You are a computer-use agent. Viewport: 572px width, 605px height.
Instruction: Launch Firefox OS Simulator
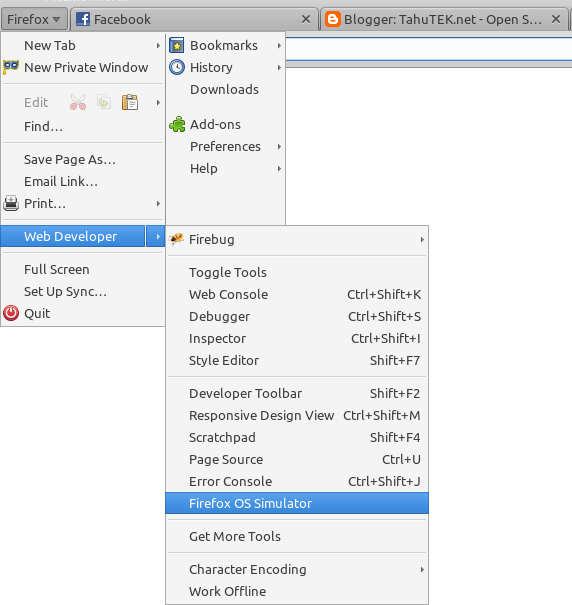[297, 503]
